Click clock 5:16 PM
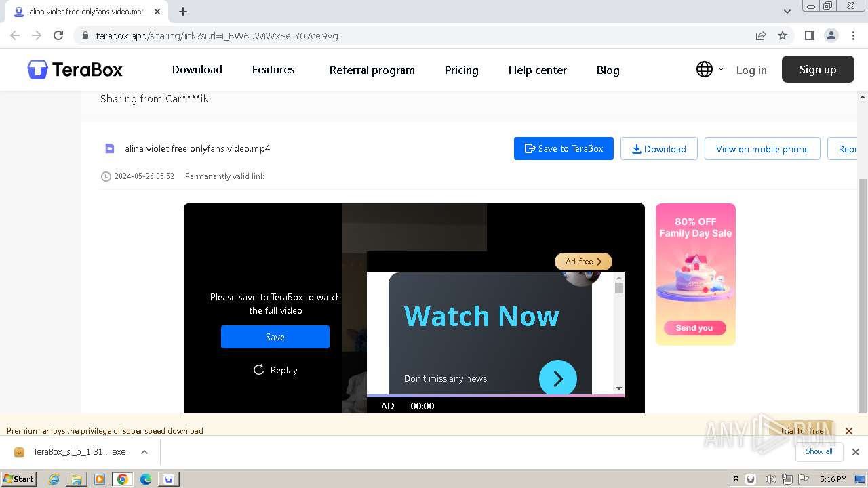The width and height of the screenshot is (868, 488). pyautogui.click(x=833, y=479)
